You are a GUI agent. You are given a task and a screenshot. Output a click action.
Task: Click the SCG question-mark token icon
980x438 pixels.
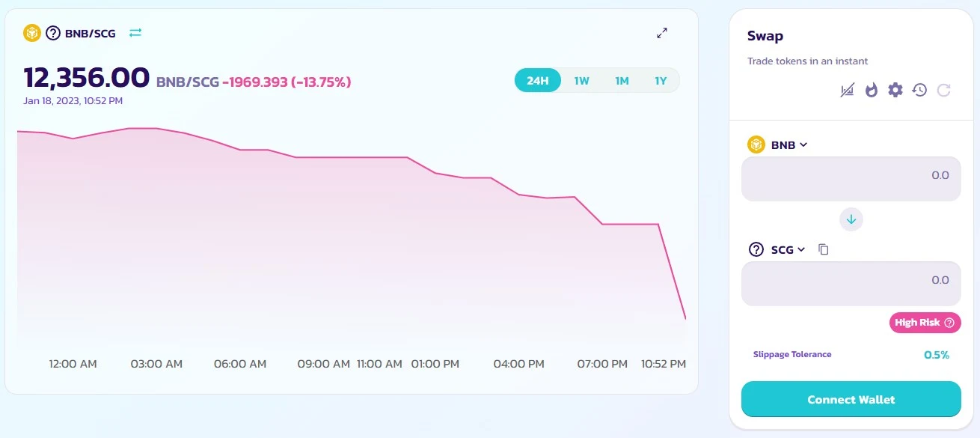click(756, 249)
